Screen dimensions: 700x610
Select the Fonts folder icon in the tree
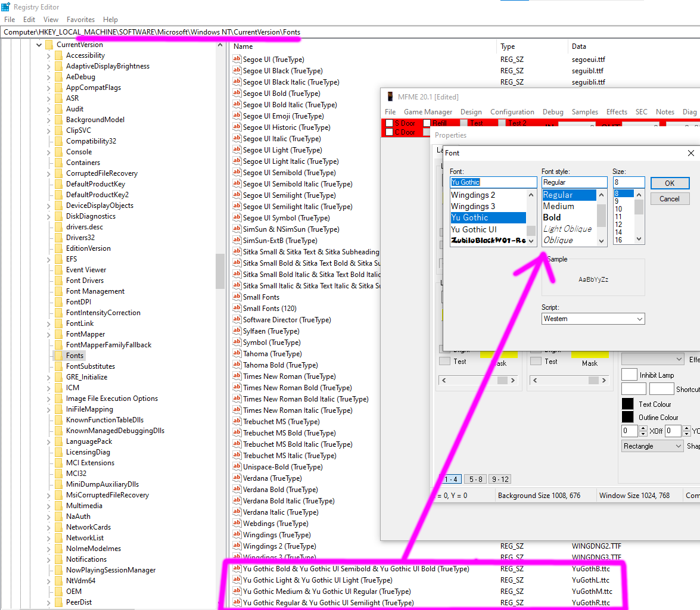point(58,356)
